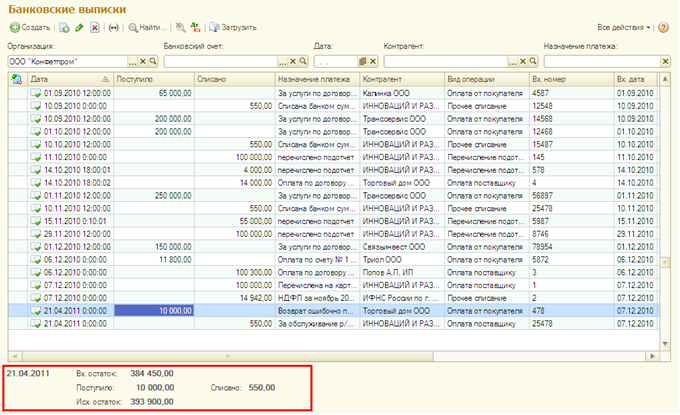Clear the Организация field with X
Viewport: 680px width, 415px height.
(143, 61)
